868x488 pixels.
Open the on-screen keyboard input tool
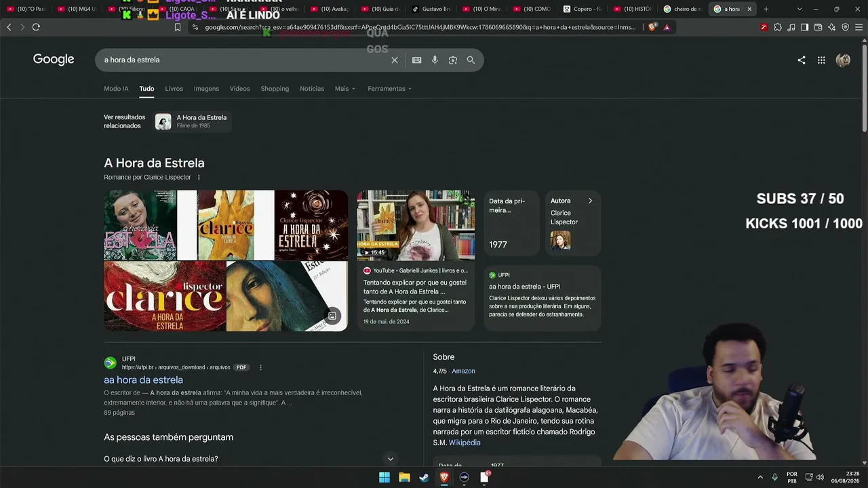[416, 60]
